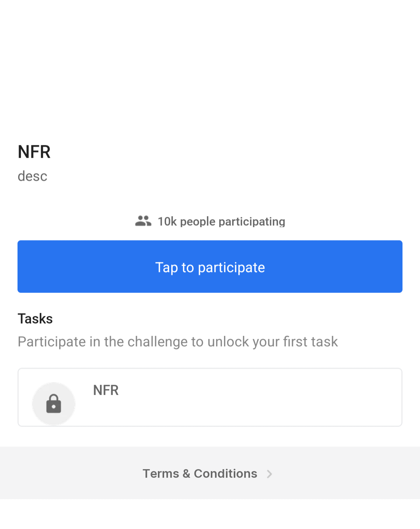The height and width of the screenshot is (529, 420).
Task: Click the gray circle behind the lock
Action: pyautogui.click(x=54, y=403)
